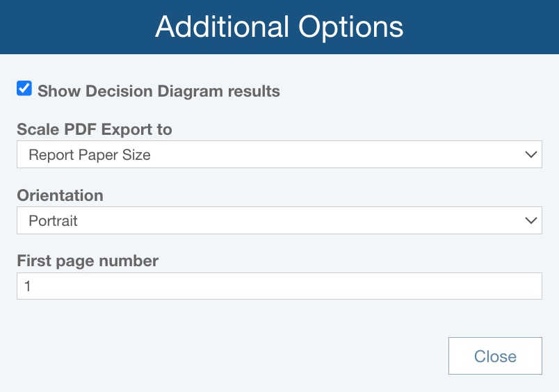
Task: Click the 'Show Decision Diagram results' label text
Action: 159,91
